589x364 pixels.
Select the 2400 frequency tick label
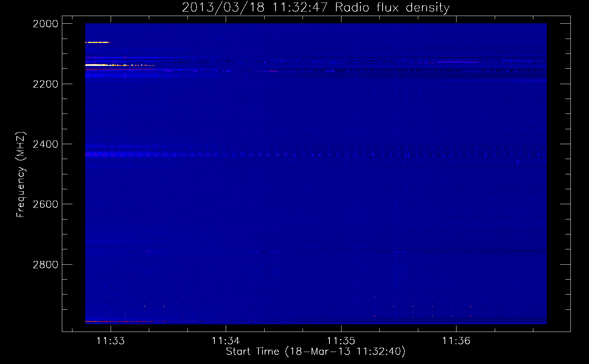click(46, 144)
